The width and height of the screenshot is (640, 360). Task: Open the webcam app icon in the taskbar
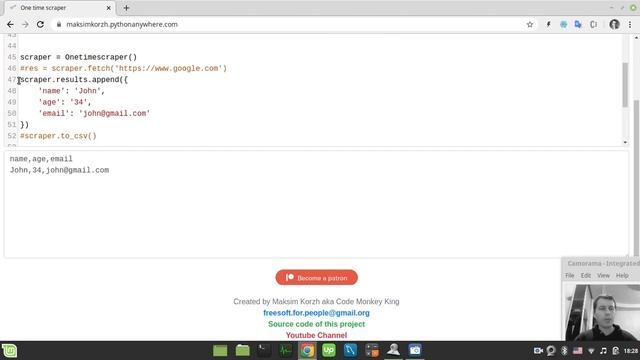(393, 351)
